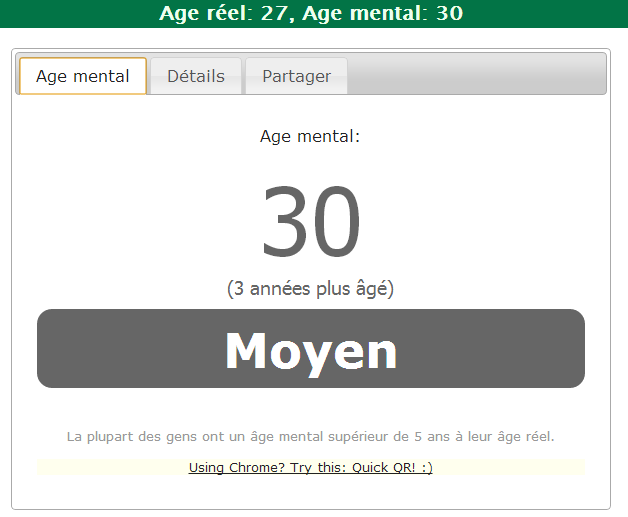Click the '(3 années plus âgé)' text

[x=310, y=289]
